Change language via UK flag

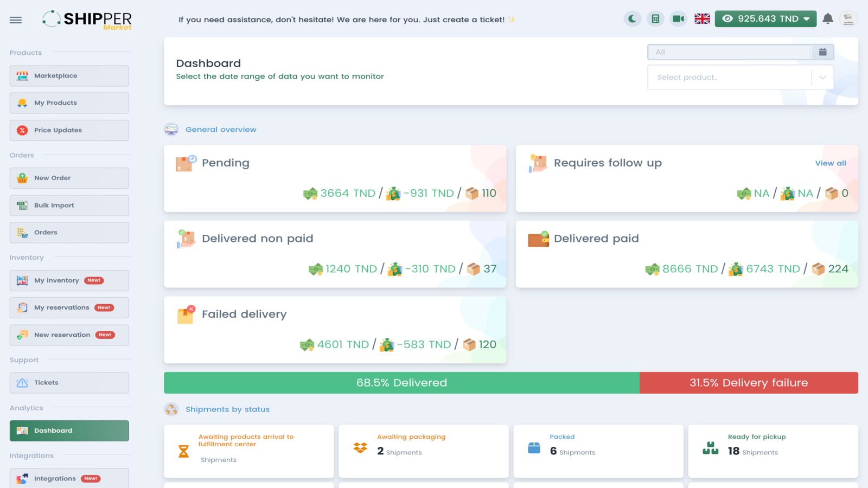[702, 19]
